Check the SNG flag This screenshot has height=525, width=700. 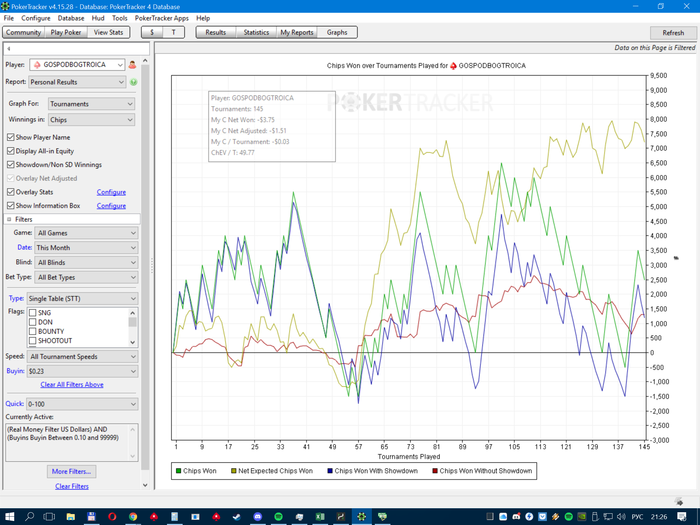tap(33, 312)
